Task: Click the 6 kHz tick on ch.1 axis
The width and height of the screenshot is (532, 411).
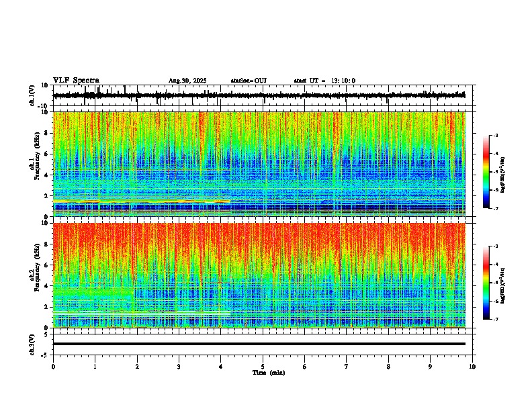Action: tap(46, 154)
